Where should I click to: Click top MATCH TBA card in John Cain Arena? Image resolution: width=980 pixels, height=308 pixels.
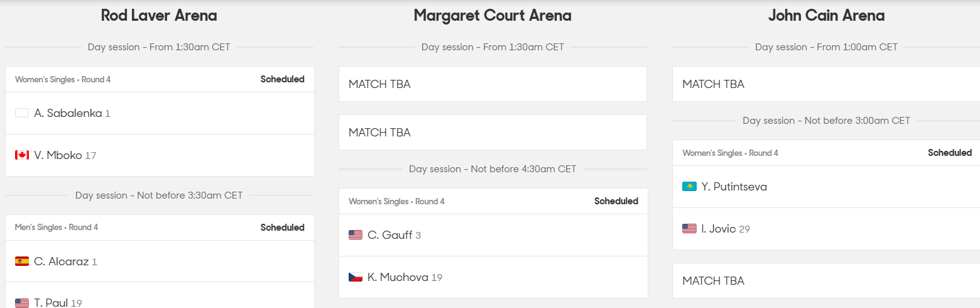pyautogui.click(x=825, y=84)
